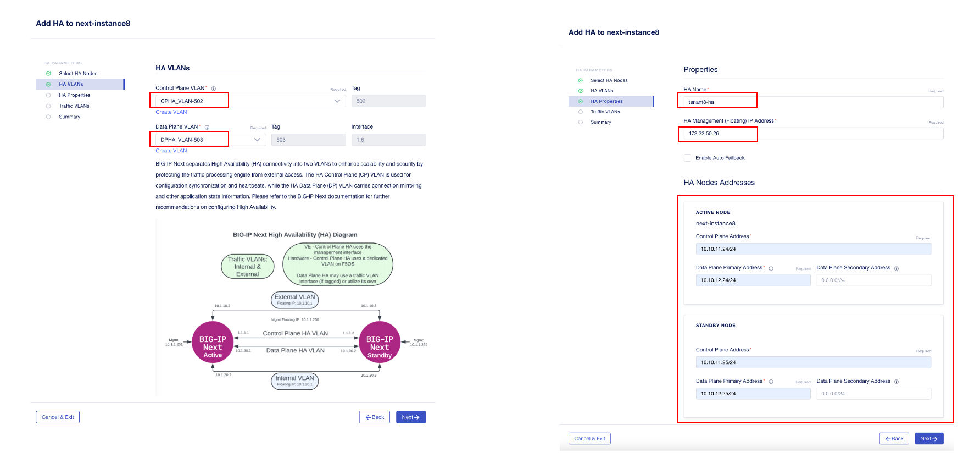Click info icon beside Standby Node Data Plane Secondary Address
This screenshot has width=980, height=463.
click(x=897, y=382)
